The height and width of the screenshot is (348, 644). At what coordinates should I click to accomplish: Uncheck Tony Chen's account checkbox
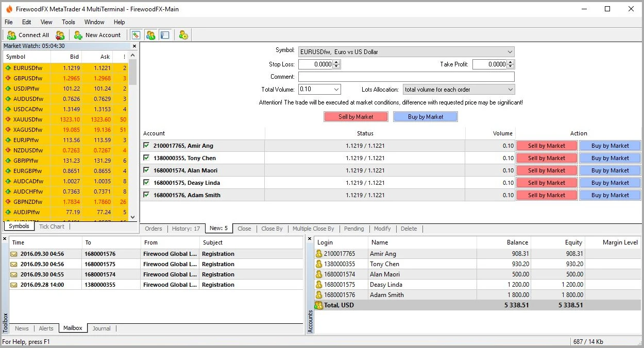click(x=146, y=158)
